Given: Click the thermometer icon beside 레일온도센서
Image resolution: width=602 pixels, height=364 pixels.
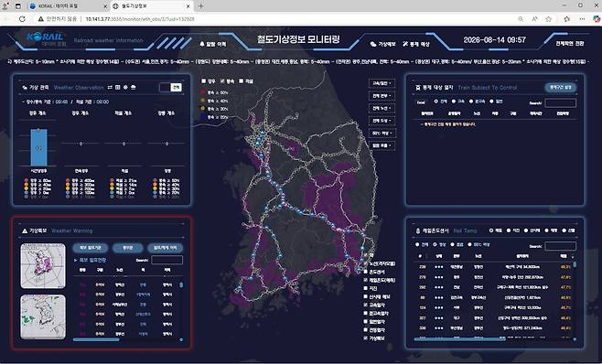Looking at the screenshot, I should [x=418, y=230].
